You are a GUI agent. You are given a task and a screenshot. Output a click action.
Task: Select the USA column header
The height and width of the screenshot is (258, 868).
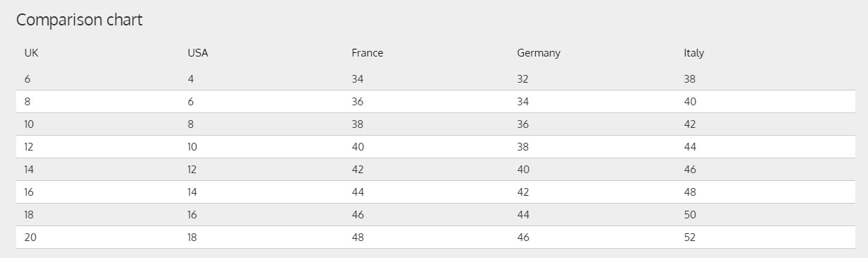click(198, 53)
